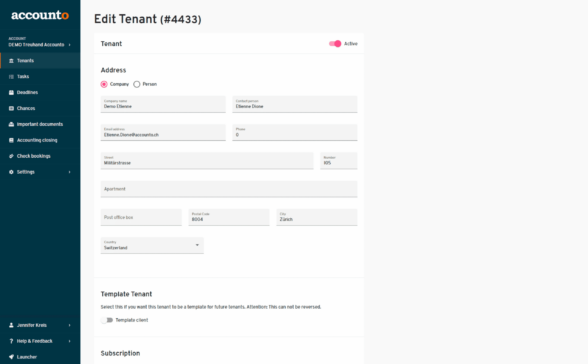Open Tasks via its list icon
The height and width of the screenshot is (364, 588).
point(11,76)
